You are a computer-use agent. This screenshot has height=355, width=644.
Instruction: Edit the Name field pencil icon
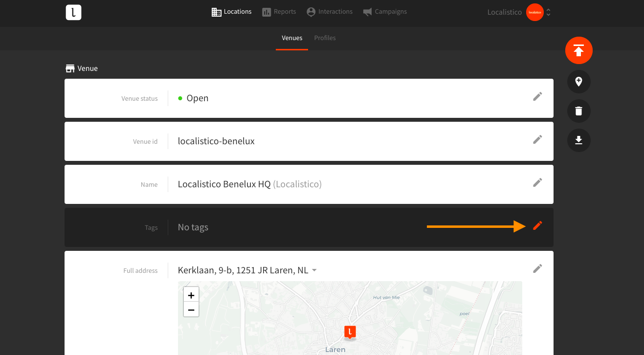(537, 182)
